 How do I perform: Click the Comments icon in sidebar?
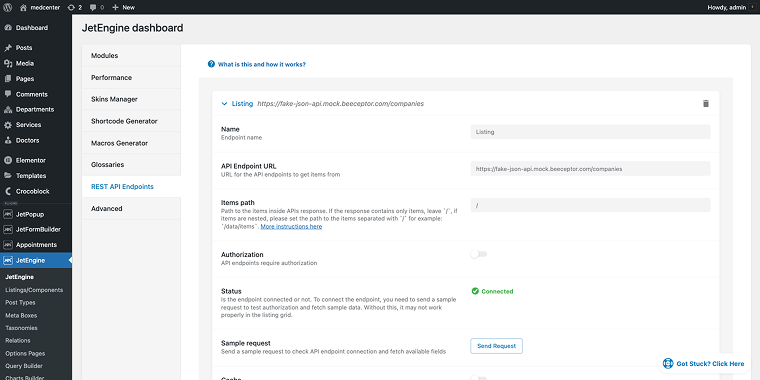coord(8,94)
